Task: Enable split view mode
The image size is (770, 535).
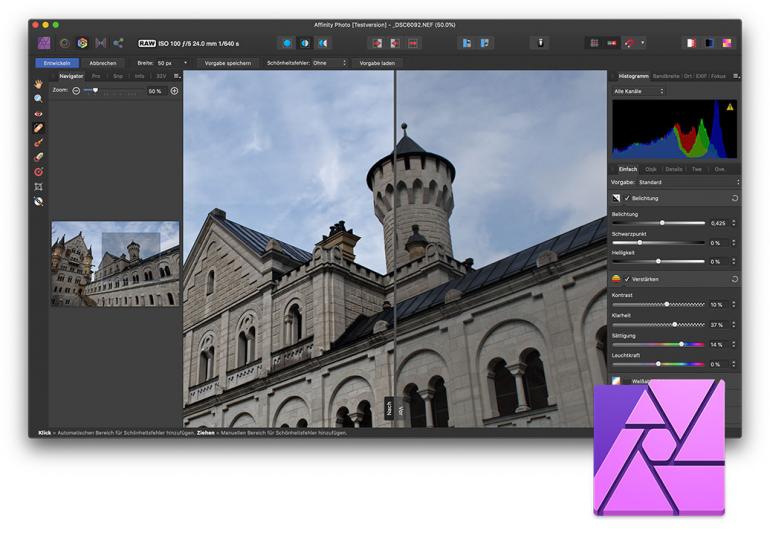Action: (305, 43)
